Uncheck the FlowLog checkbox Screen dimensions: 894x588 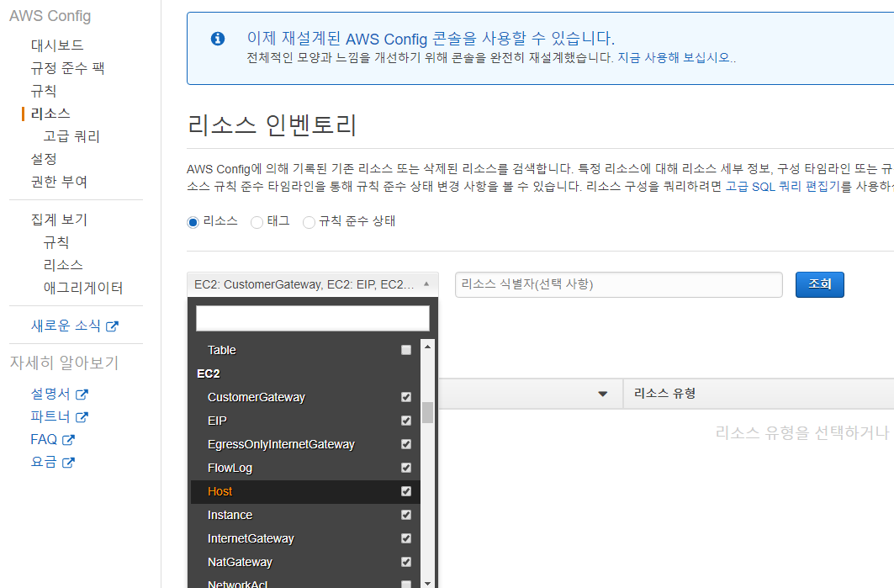tap(406, 468)
